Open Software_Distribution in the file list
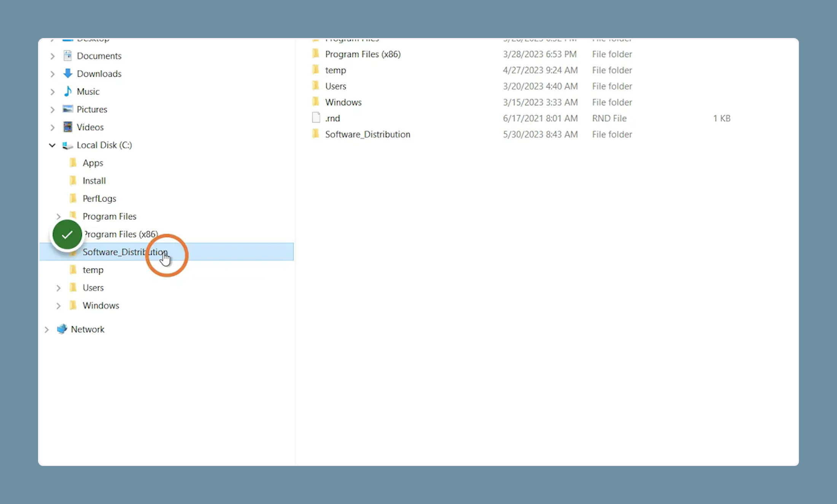This screenshot has height=504, width=837. (368, 134)
